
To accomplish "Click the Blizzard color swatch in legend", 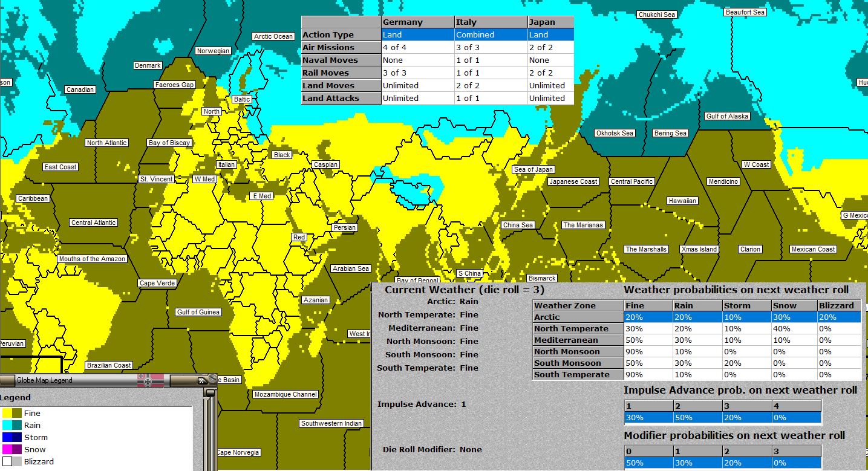I will click(13, 461).
